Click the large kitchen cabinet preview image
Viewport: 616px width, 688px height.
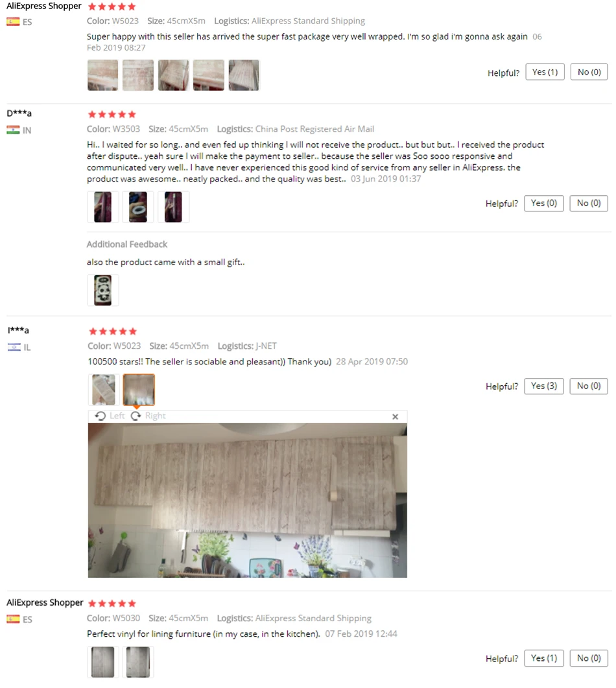(248, 500)
